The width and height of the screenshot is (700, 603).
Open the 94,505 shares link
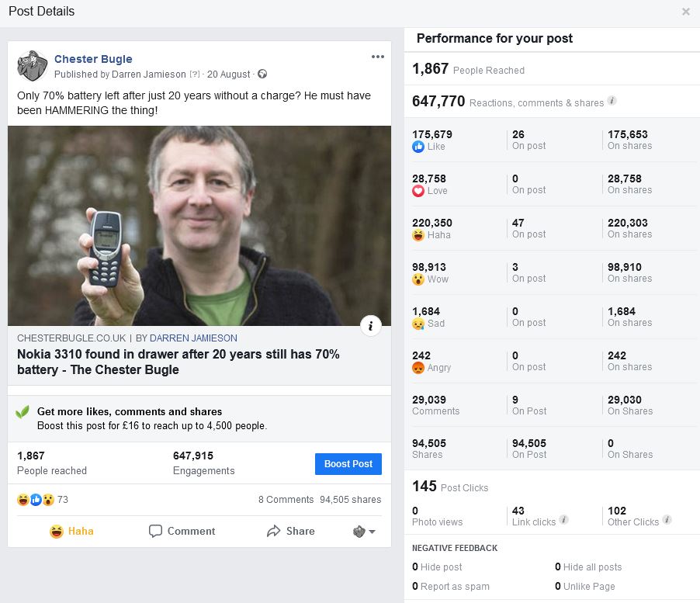click(350, 500)
